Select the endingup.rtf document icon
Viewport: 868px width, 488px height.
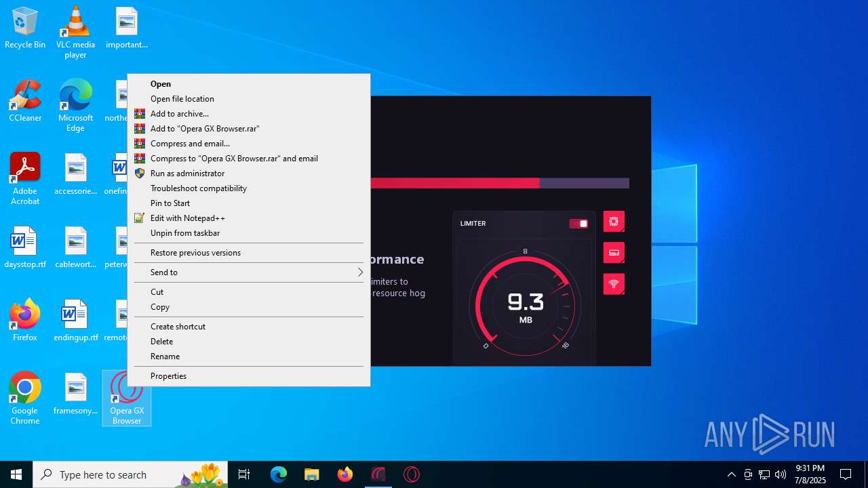[x=75, y=321]
